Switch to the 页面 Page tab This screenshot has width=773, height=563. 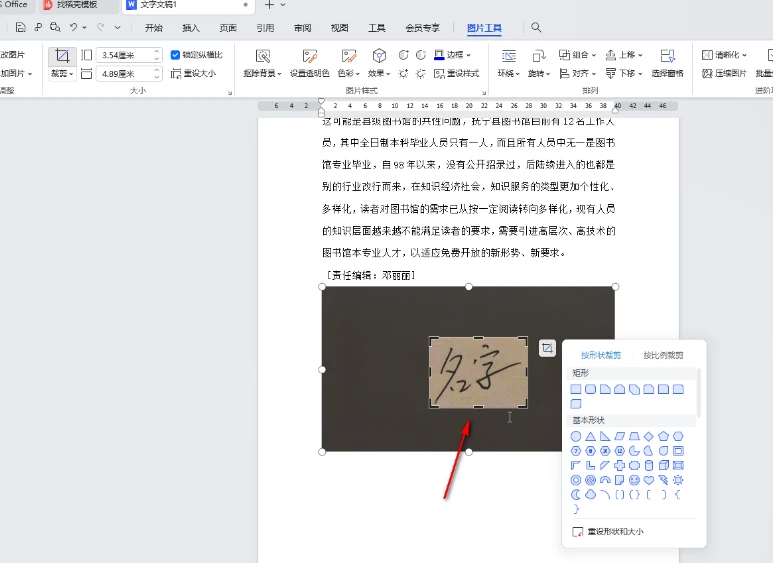[x=228, y=28]
